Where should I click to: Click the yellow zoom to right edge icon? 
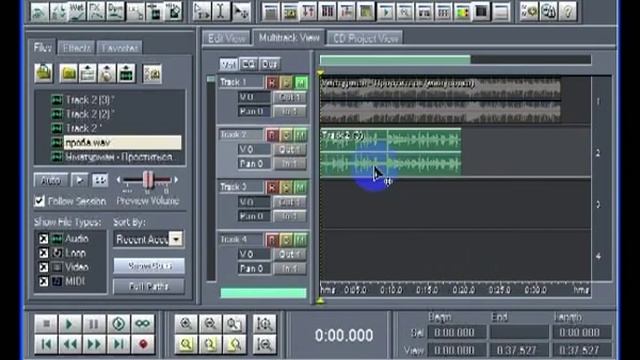pyautogui.click(x=234, y=344)
